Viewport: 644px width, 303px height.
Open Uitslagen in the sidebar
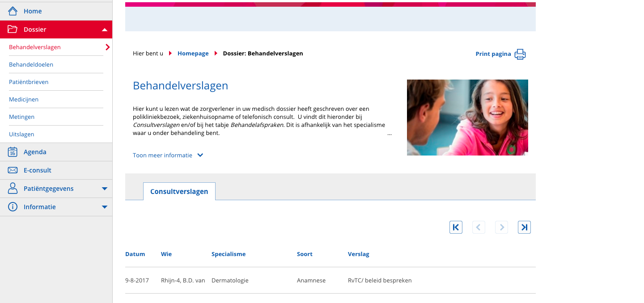(21, 134)
